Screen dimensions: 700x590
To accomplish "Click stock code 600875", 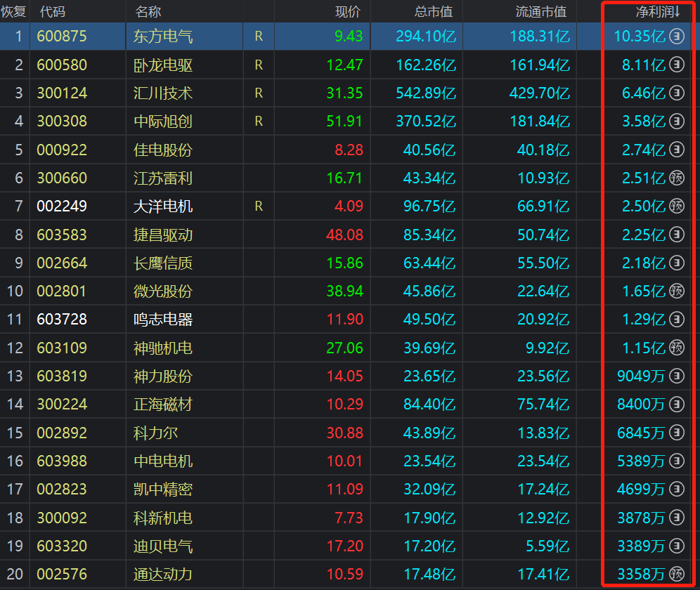I will click(x=62, y=36).
